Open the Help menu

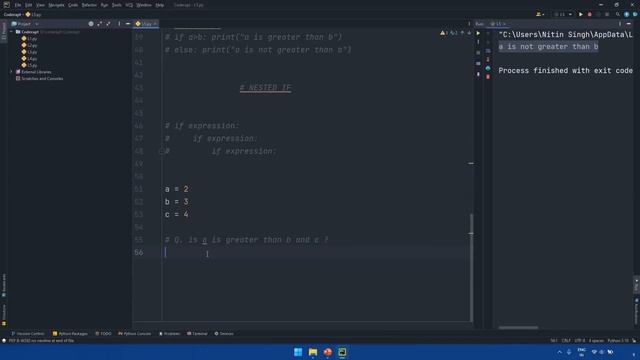coord(160,5)
